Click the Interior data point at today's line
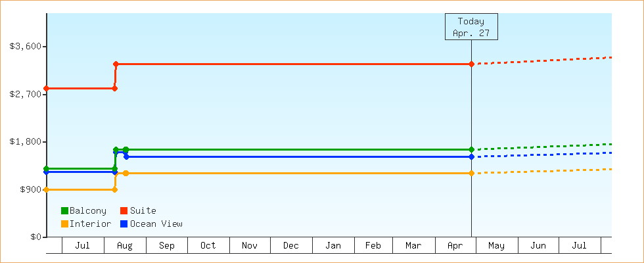The height and width of the screenshot is (263, 644). coord(472,174)
